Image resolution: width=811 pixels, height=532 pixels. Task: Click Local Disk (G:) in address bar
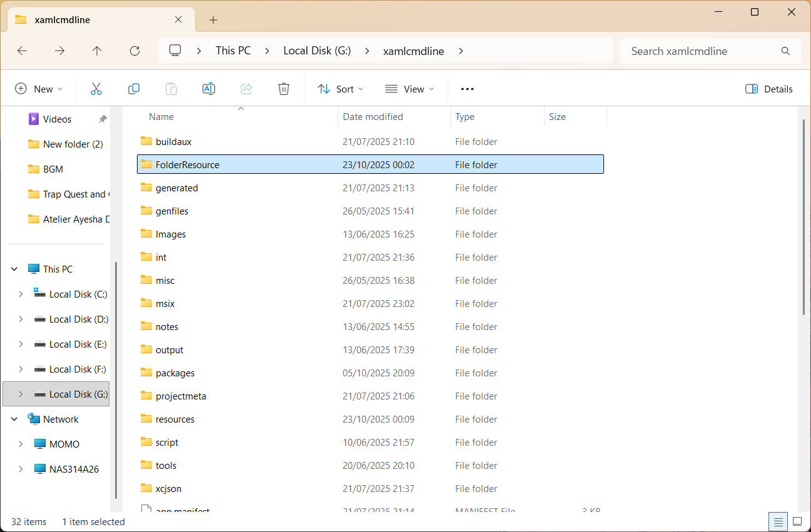click(317, 51)
